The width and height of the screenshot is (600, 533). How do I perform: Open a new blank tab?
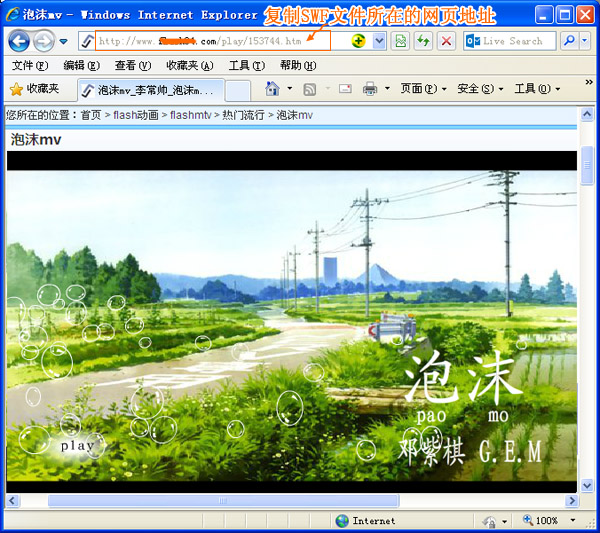(x=238, y=91)
